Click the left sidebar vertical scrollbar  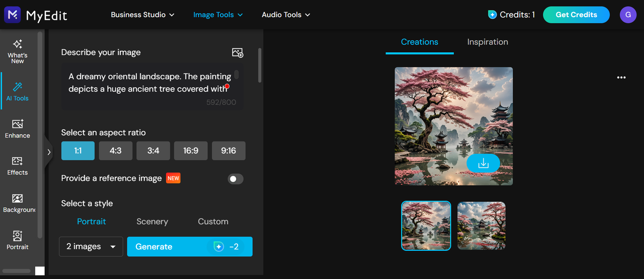(40, 136)
